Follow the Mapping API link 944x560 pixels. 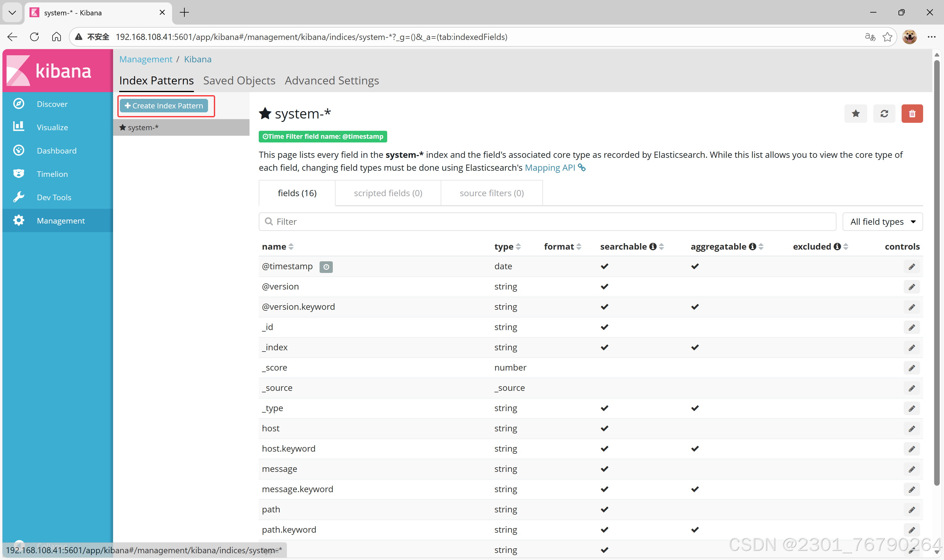click(x=555, y=168)
